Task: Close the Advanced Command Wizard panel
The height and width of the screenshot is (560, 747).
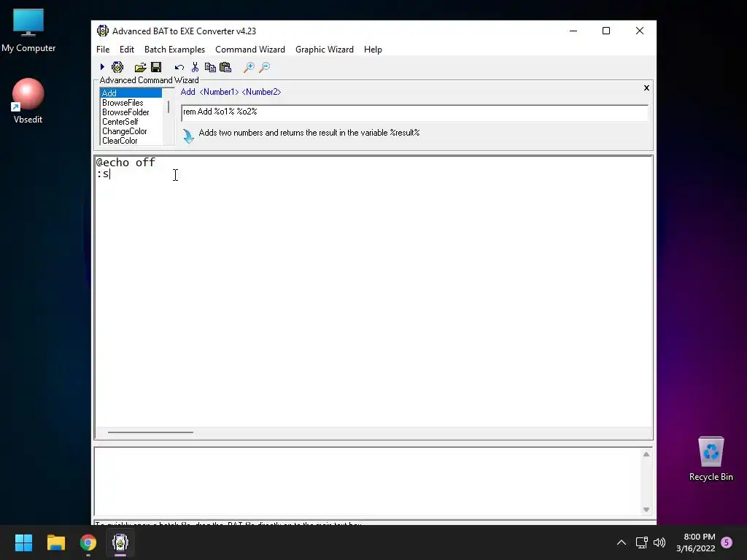Action: tap(646, 87)
